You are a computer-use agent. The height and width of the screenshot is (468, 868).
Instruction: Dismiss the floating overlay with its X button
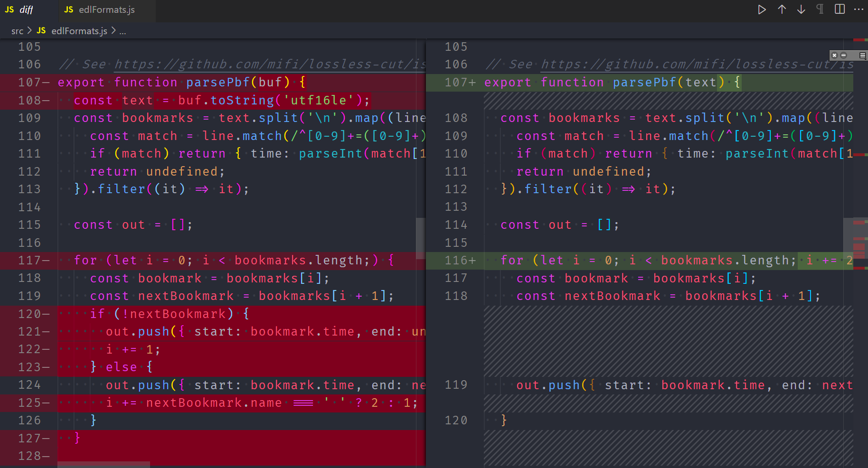[x=834, y=56]
